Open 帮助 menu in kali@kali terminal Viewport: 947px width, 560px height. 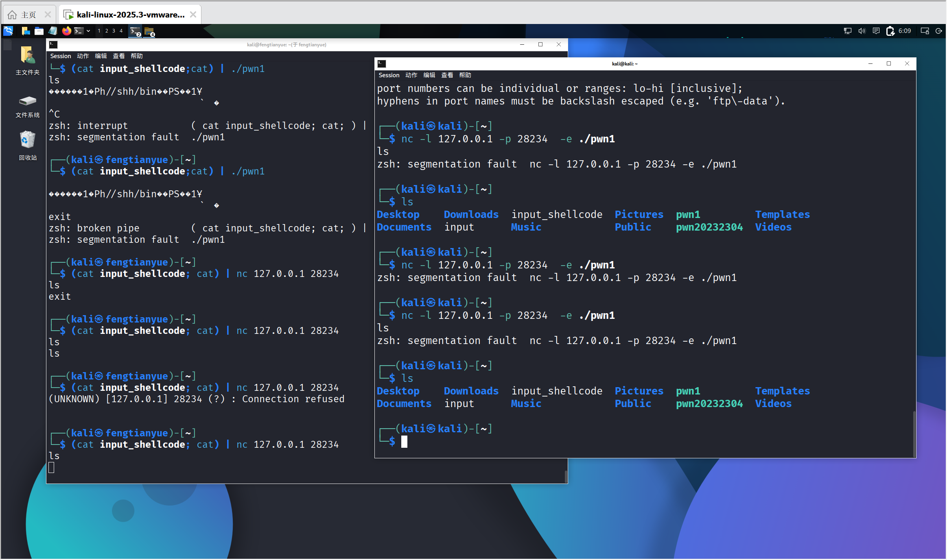tap(465, 75)
